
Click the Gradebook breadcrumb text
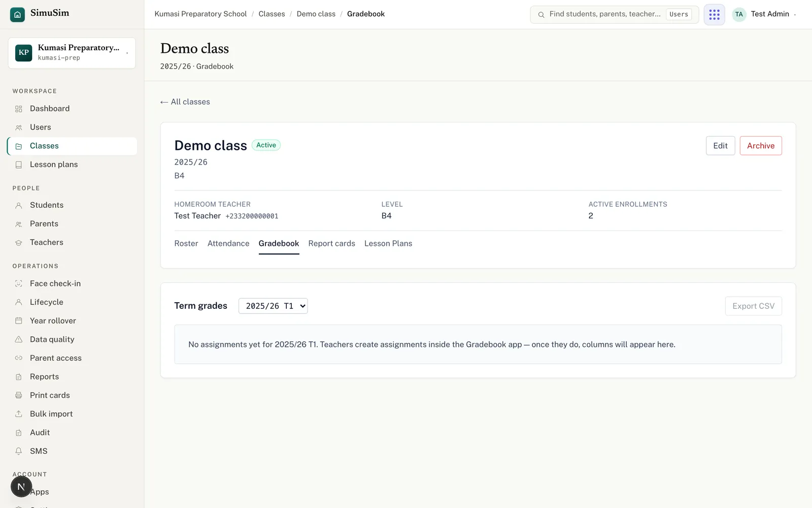click(x=366, y=14)
